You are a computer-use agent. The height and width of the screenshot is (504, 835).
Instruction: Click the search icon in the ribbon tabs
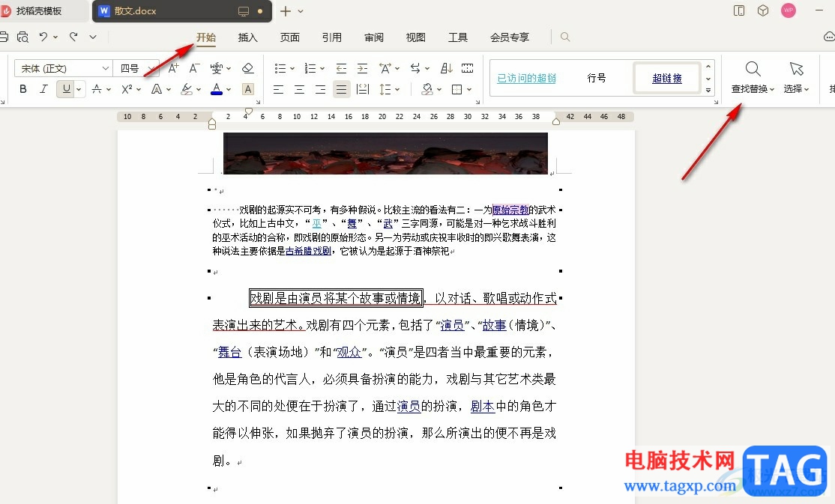565,37
